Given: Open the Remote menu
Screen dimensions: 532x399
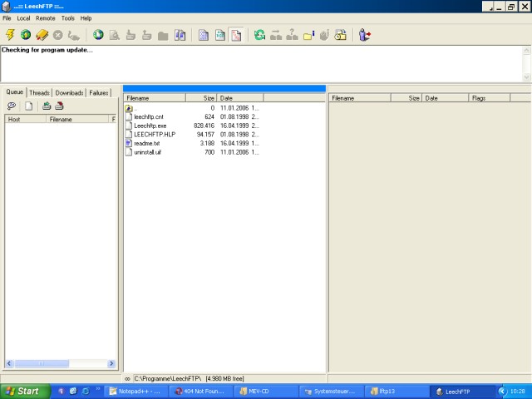Looking at the screenshot, I should (x=46, y=18).
